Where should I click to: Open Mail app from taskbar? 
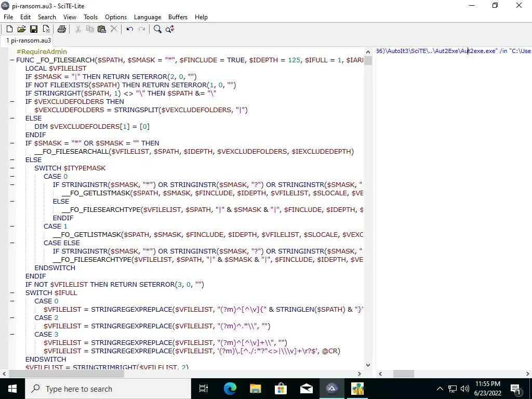307,389
